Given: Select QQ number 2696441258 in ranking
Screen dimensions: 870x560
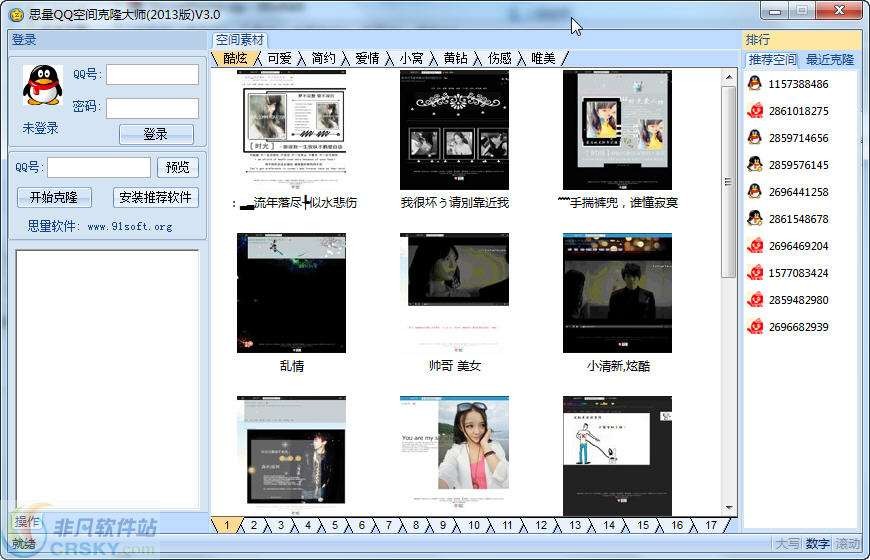Looking at the screenshot, I should coord(798,192).
